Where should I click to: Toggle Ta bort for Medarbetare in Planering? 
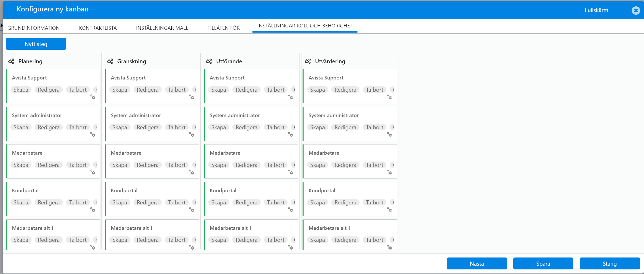point(78,165)
